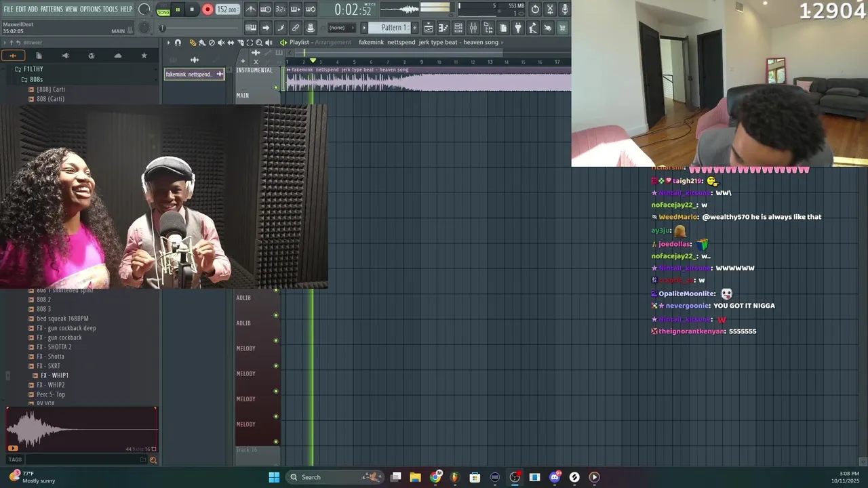
Task: Click the link/multilink controllers icon
Action: [x=295, y=28]
